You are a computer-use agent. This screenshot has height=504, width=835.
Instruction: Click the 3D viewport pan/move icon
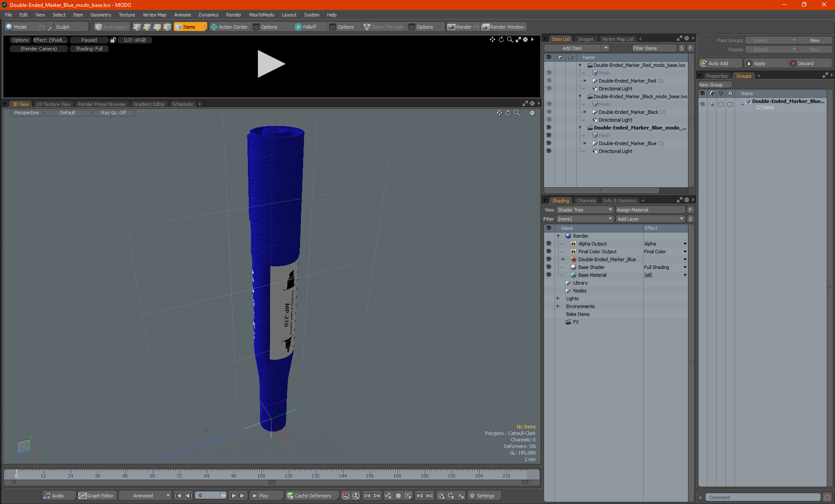tap(499, 113)
